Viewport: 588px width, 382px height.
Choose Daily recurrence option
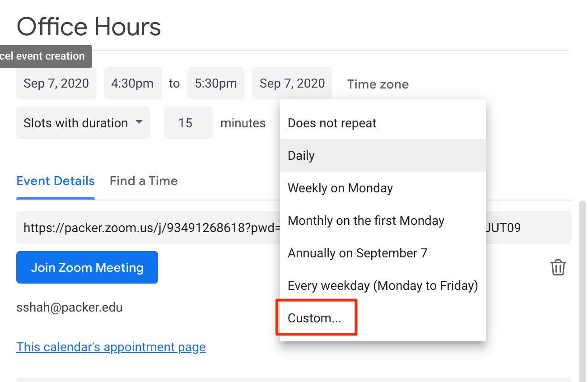(301, 156)
